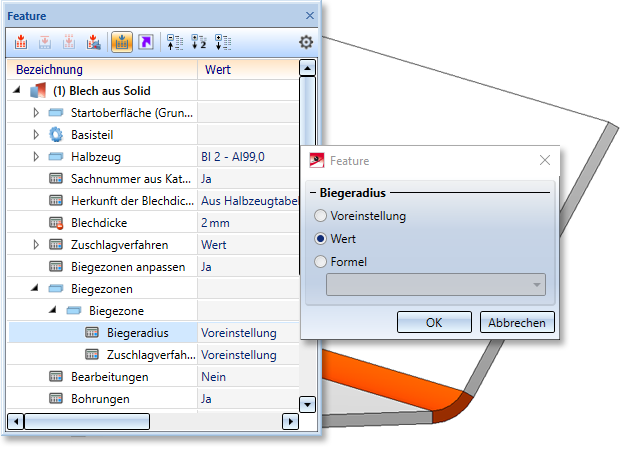Close the Feature panel

click(310, 16)
